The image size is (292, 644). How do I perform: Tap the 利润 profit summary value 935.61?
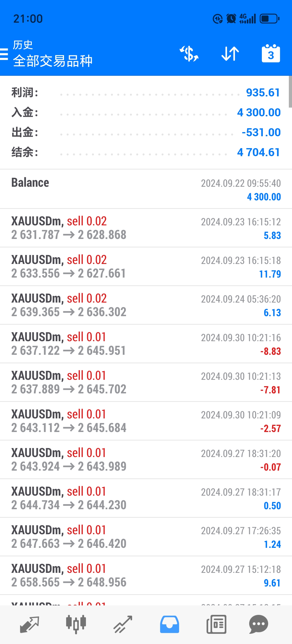pos(263,93)
